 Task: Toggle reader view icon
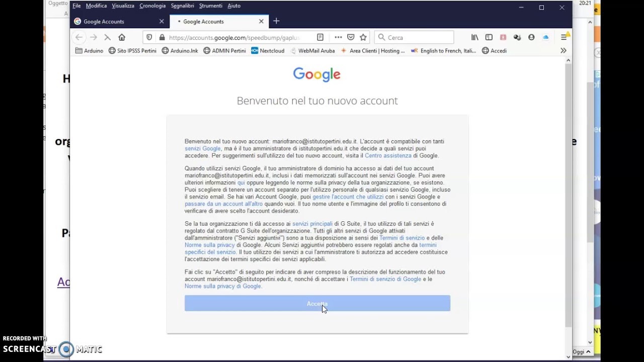pos(320,37)
